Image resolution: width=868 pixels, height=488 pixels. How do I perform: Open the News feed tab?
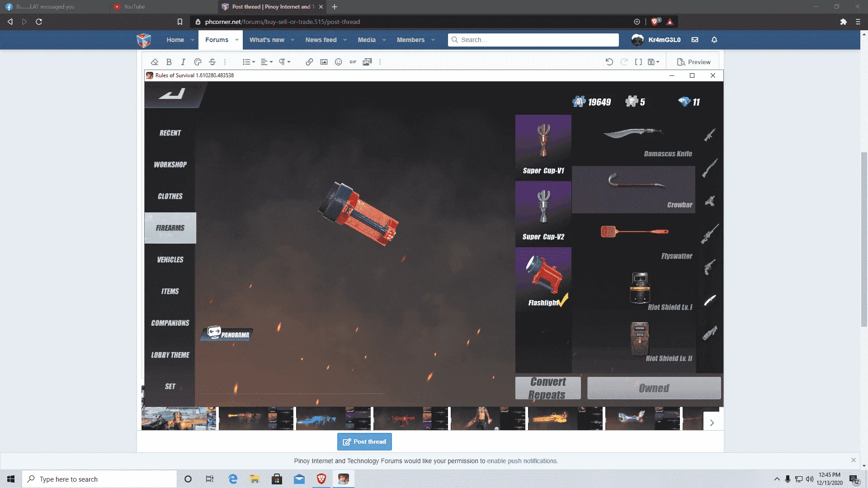tap(321, 40)
